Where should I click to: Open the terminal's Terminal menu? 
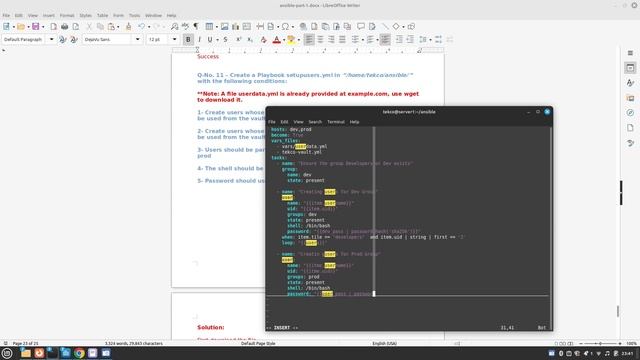[336, 122]
